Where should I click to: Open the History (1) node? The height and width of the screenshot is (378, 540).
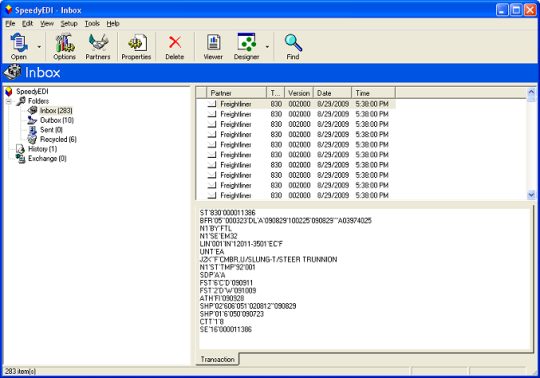click(42, 149)
